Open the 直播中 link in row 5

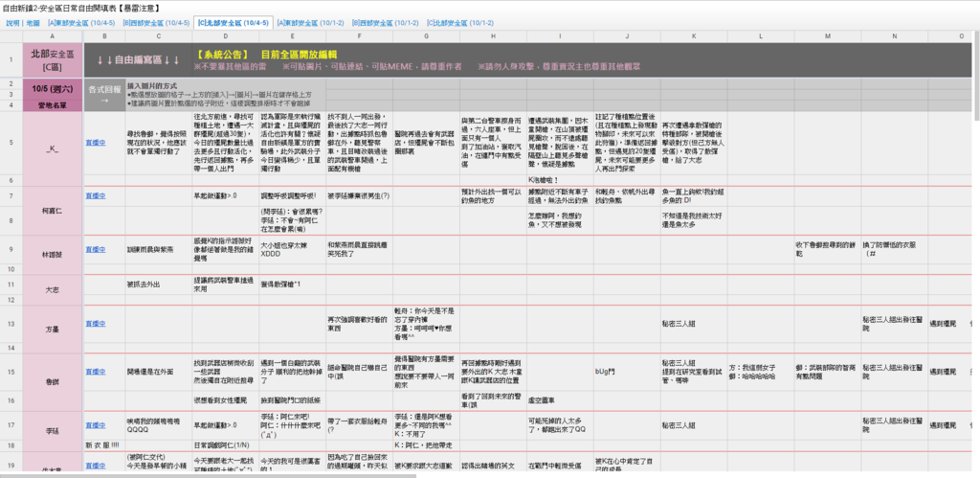point(96,143)
